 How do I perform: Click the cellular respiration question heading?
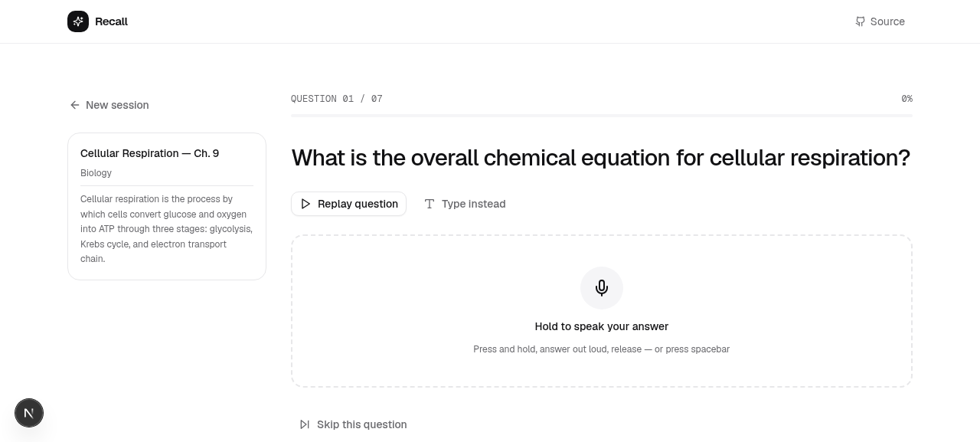click(601, 158)
